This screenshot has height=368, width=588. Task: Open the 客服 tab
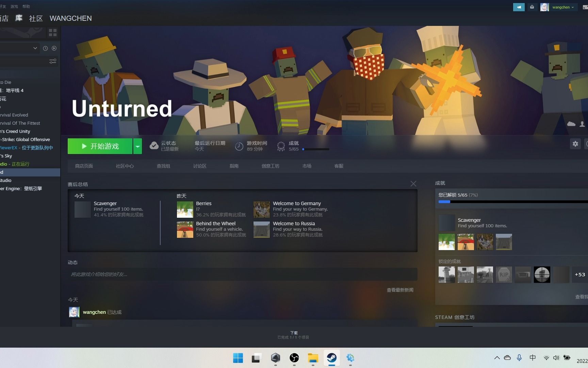[339, 166]
